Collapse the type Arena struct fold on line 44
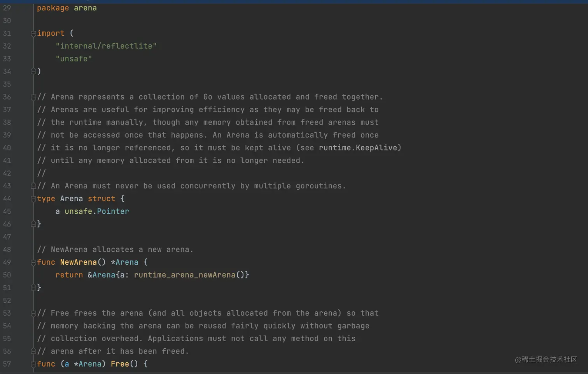 (33, 199)
